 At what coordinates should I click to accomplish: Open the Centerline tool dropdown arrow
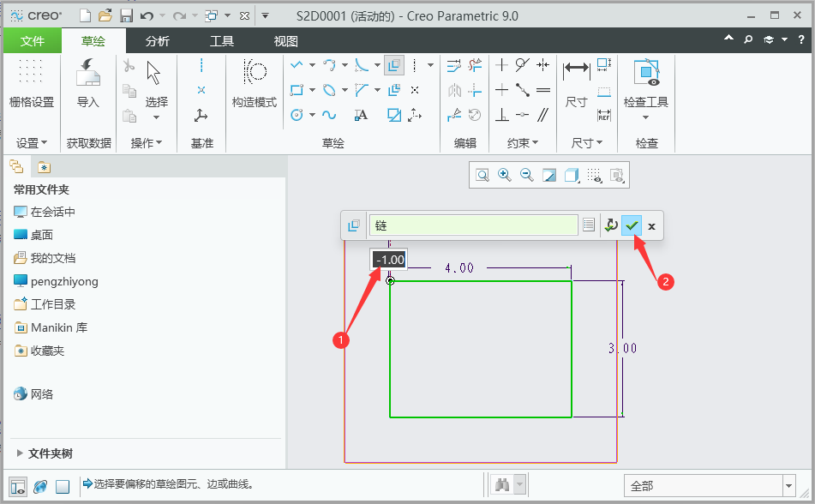click(x=430, y=65)
